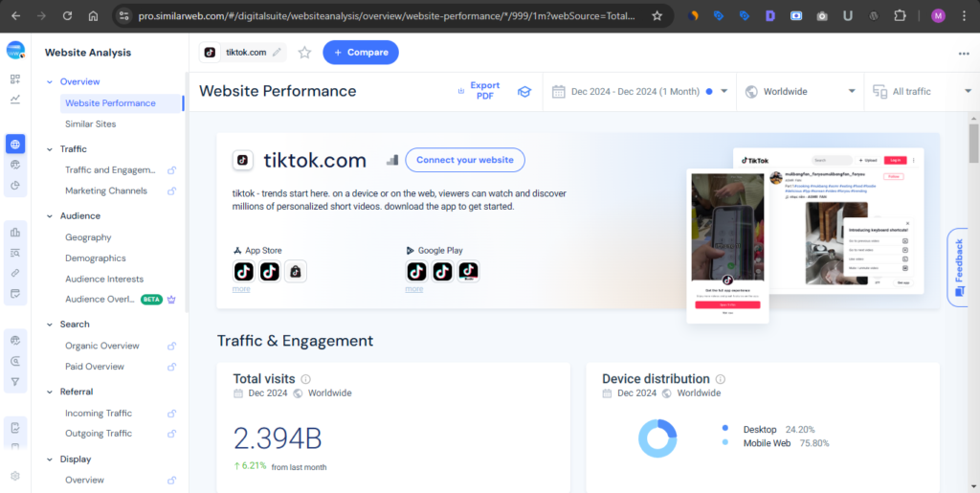The image size is (980, 493).
Task: Open the shopping bag app under App Store
Action: point(296,271)
